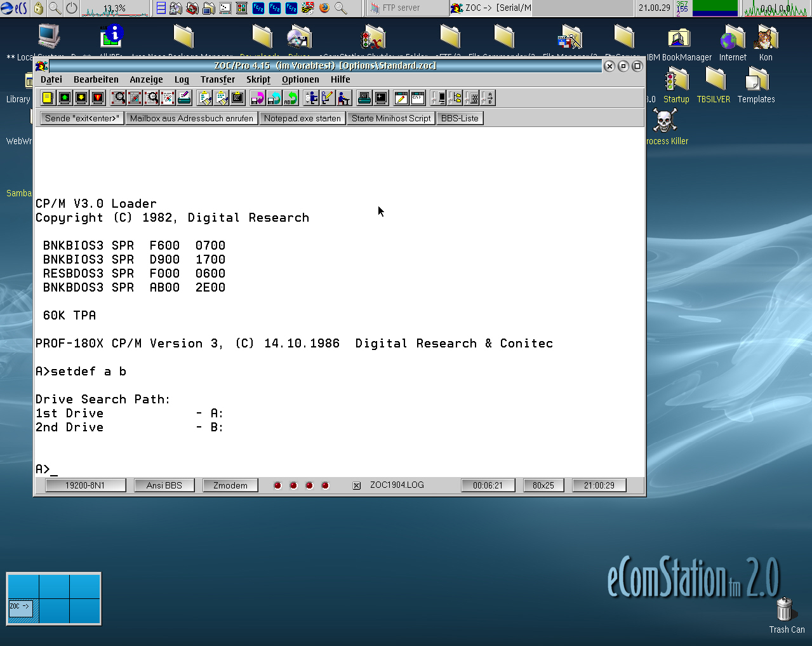Open the Transfer menu
The height and width of the screenshot is (646, 812).
pyautogui.click(x=217, y=79)
